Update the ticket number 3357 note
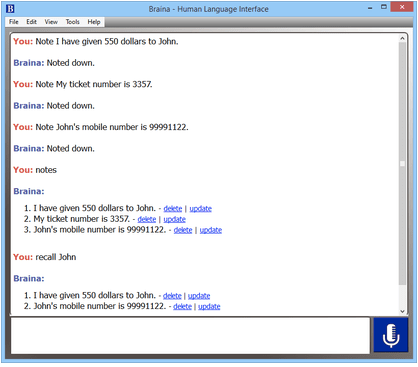418x367 pixels. (x=175, y=219)
